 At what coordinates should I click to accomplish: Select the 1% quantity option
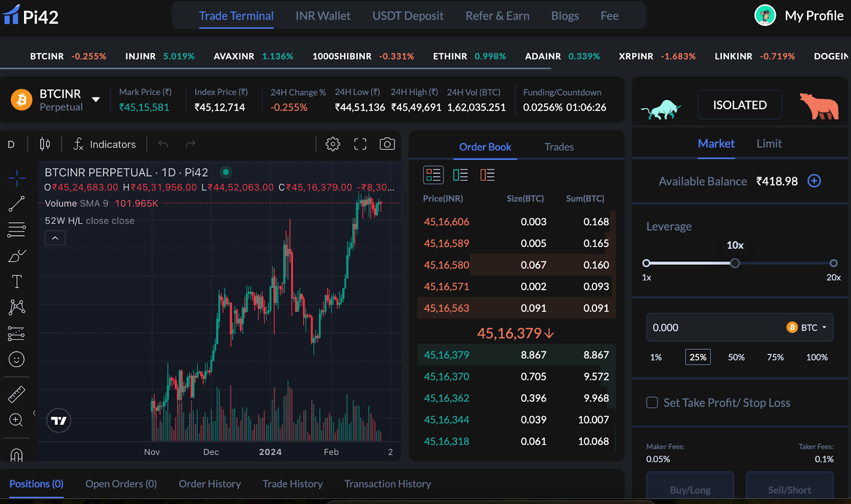[x=656, y=357]
